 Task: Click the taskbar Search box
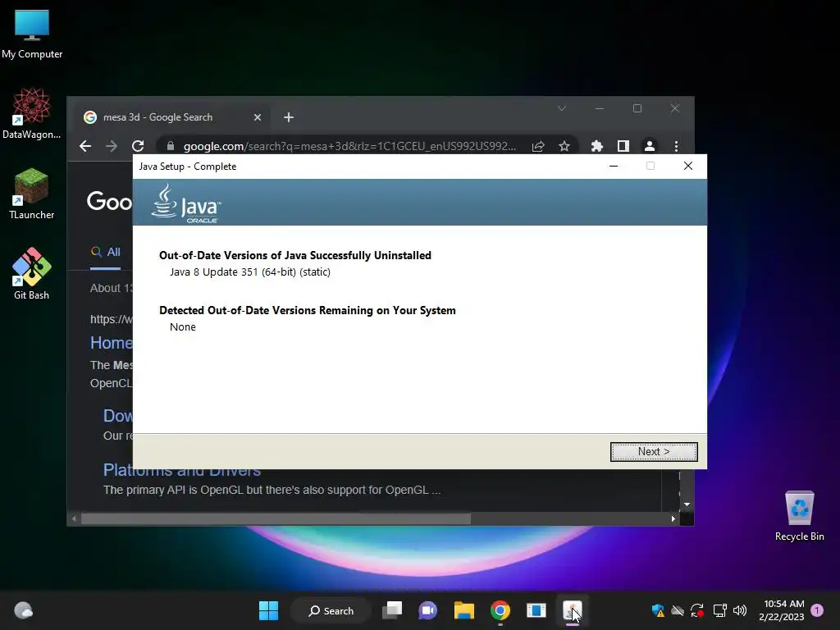[x=331, y=610]
